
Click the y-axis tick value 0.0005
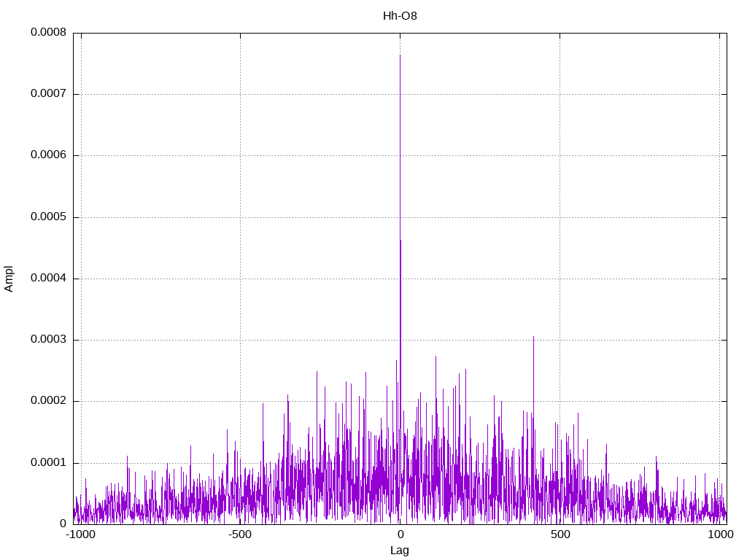coord(49,217)
